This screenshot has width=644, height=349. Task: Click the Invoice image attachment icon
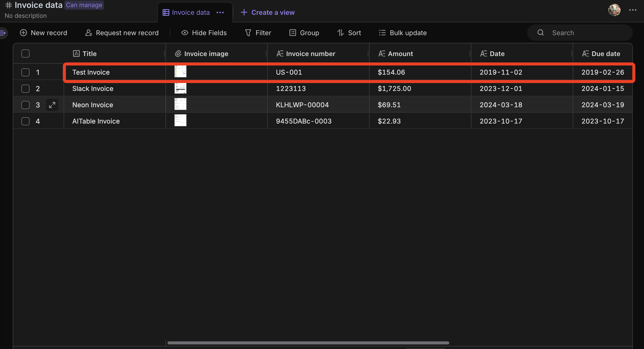click(x=178, y=53)
